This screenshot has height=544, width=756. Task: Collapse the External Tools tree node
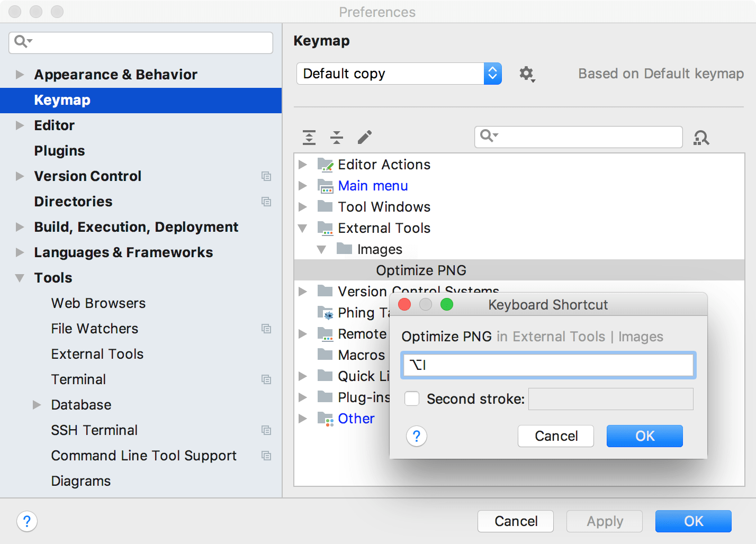[302, 228]
